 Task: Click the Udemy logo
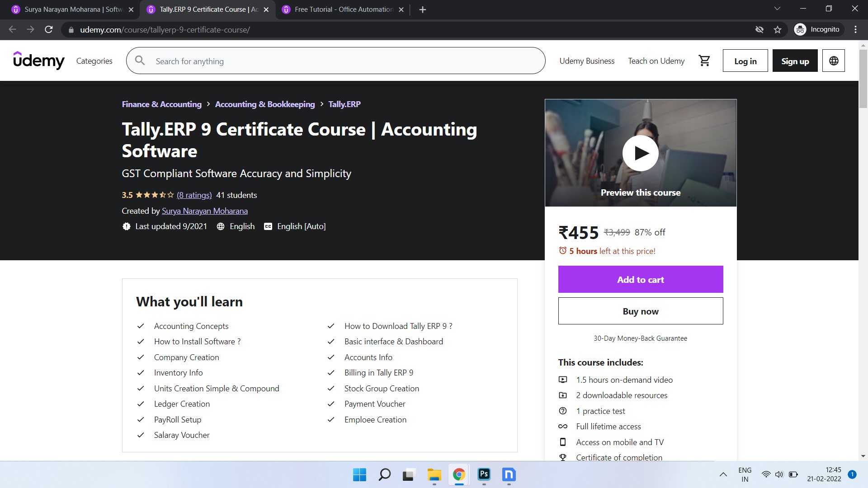39,61
